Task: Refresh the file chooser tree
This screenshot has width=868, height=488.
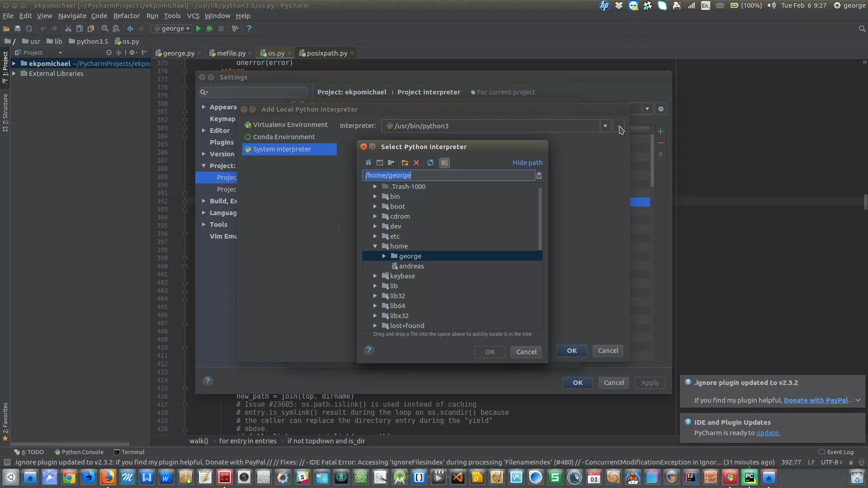Action: click(430, 163)
